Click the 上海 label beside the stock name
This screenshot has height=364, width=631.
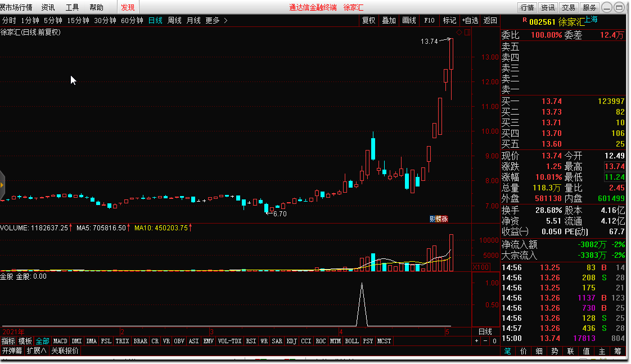pos(591,19)
